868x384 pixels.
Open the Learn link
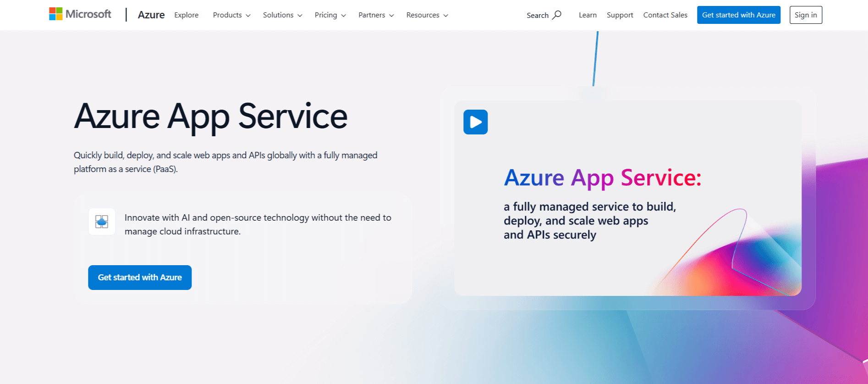[588, 15]
